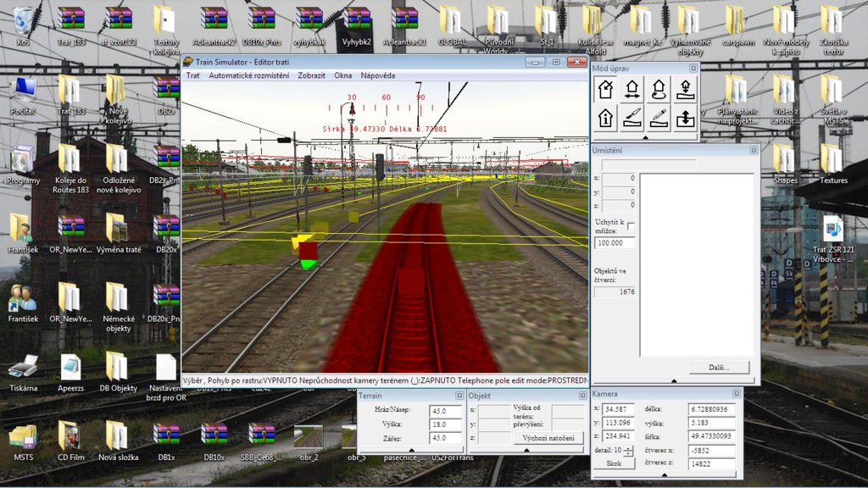Open the Automatické rozmístění menu
The height and width of the screenshot is (488, 868).
pos(248,75)
